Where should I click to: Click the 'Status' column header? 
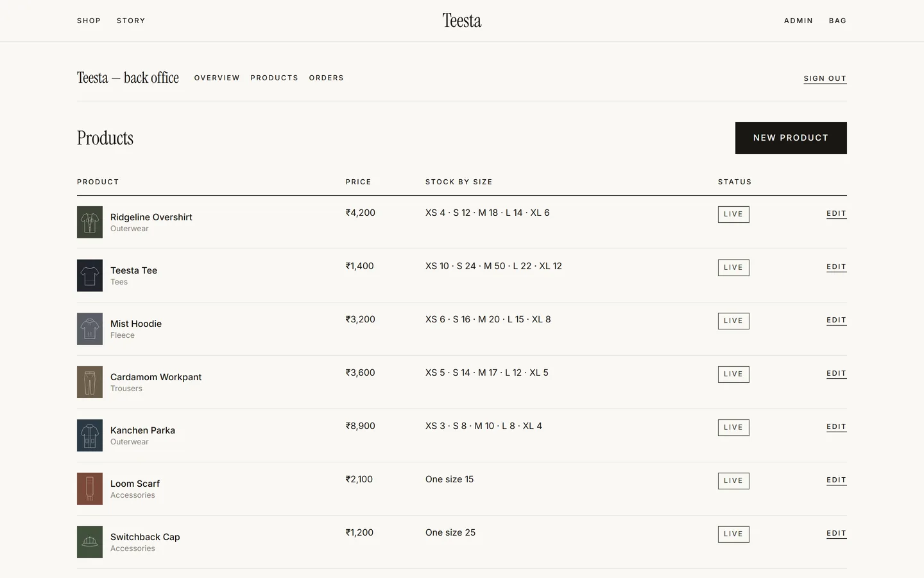[x=735, y=182]
